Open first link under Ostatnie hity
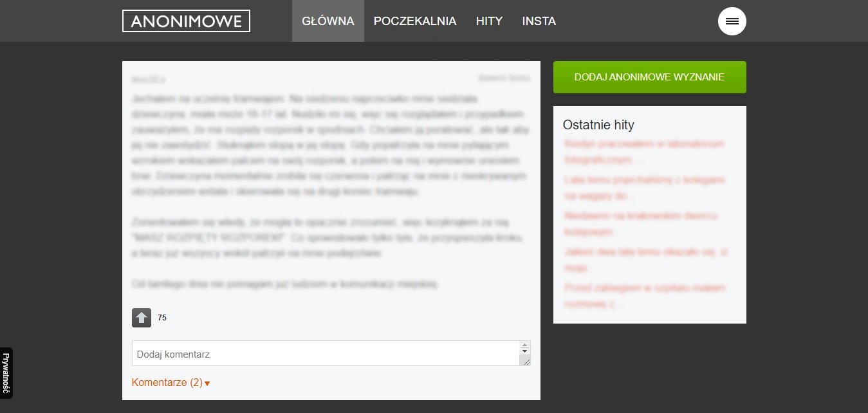Screen dimensions: 868x413 [x=645, y=151]
